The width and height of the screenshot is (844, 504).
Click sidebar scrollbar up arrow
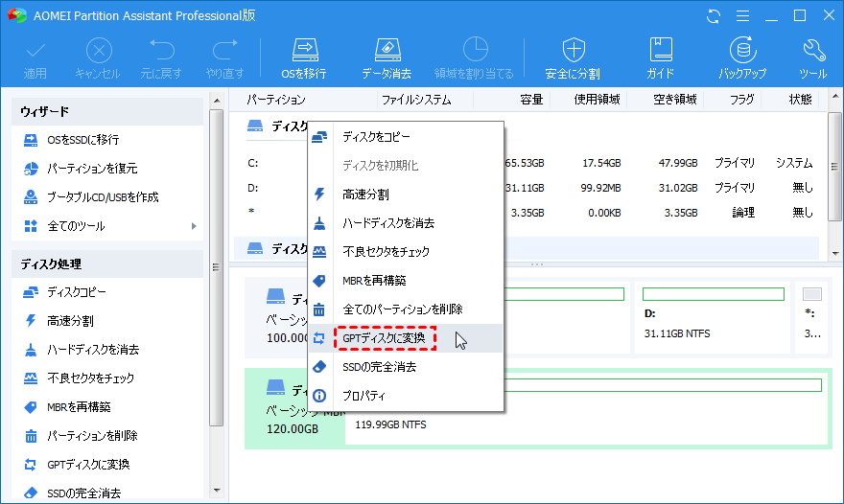pos(217,101)
